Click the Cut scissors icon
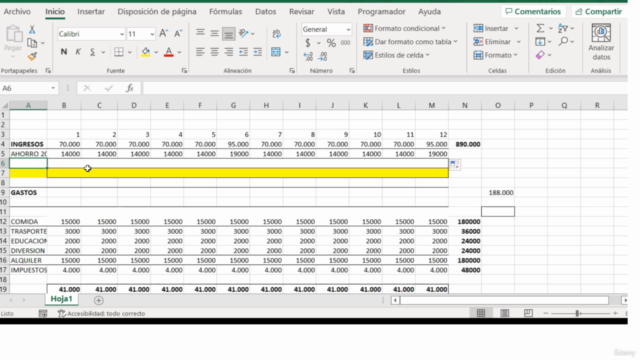 (x=32, y=29)
